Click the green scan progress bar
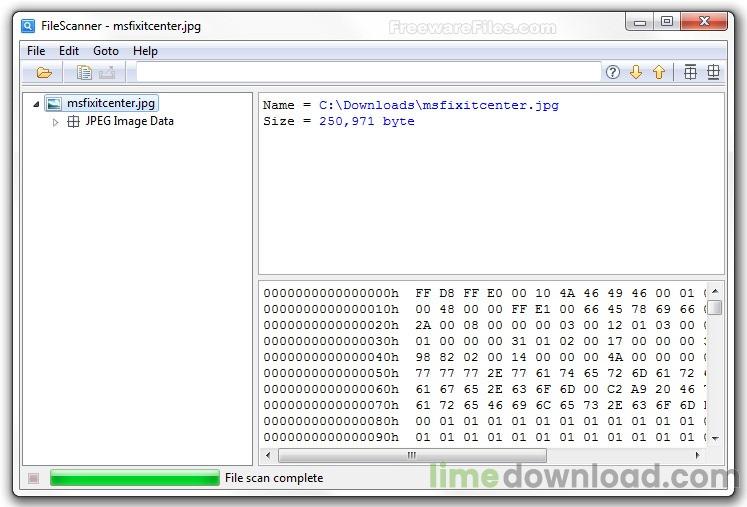The image size is (747, 507). [x=135, y=478]
